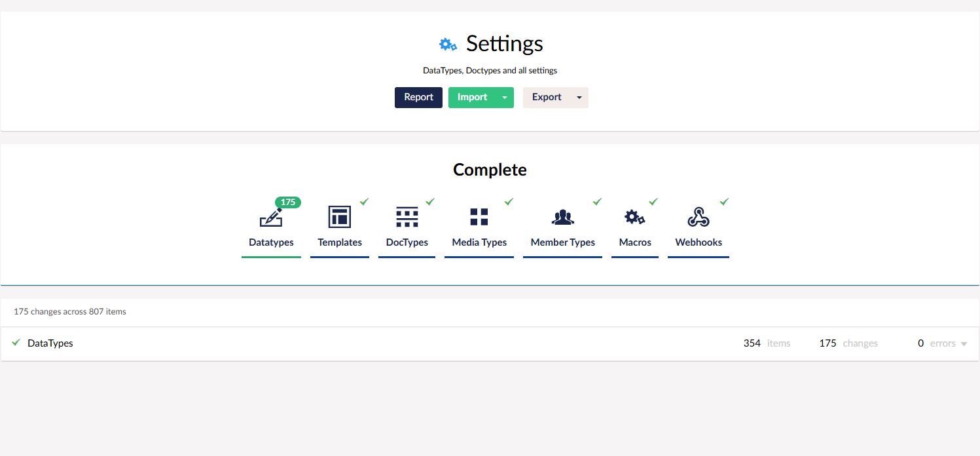
Task: Switch to the Templates label tab
Action: pos(340,242)
